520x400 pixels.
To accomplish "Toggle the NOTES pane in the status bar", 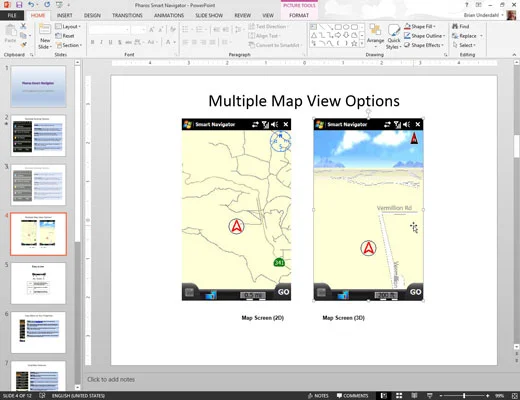I will [x=318, y=396].
